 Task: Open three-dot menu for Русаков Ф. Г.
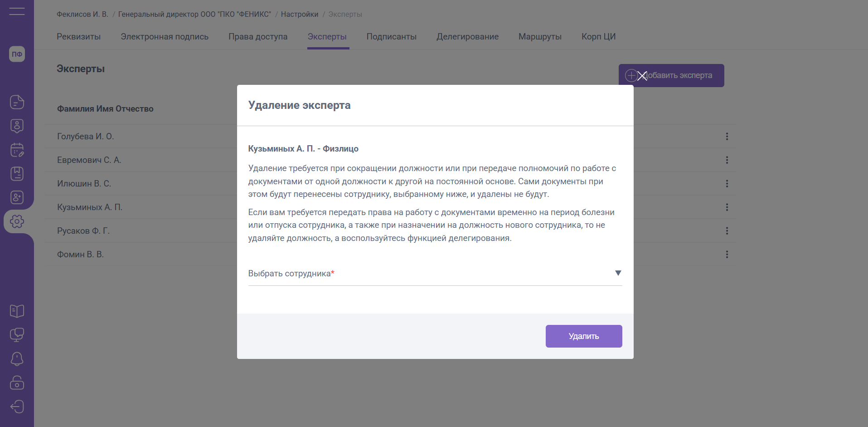(727, 231)
